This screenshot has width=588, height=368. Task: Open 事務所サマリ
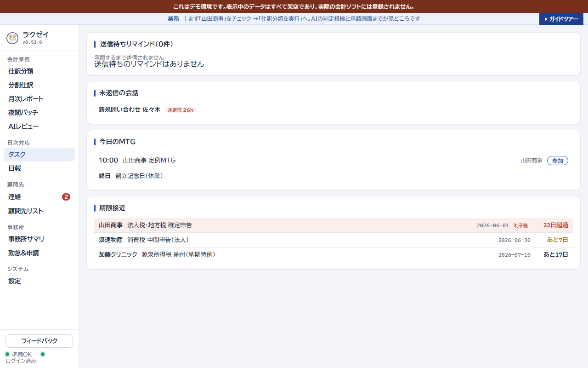pos(39,239)
